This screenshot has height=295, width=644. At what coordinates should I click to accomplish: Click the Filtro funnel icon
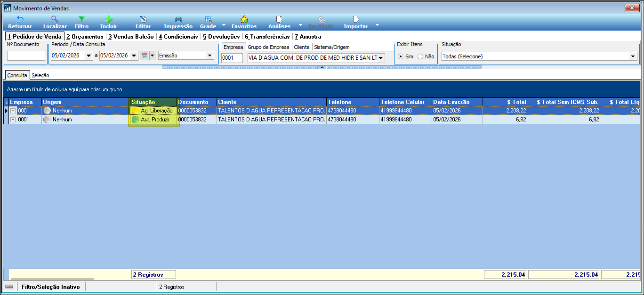(81, 20)
